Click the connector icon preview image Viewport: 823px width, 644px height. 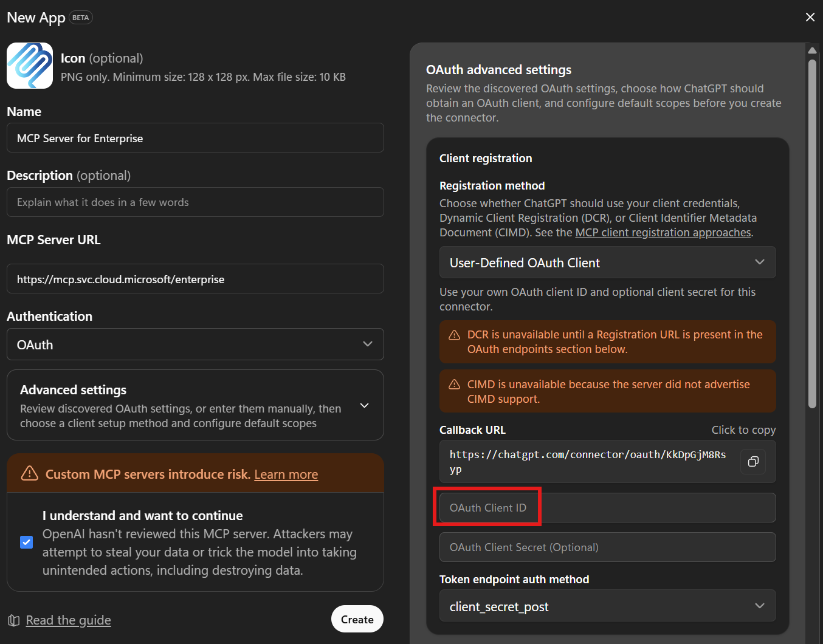[29, 65]
